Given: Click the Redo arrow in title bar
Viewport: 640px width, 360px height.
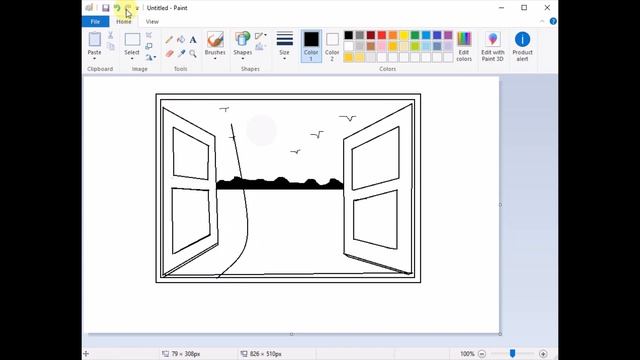Looking at the screenshot, I should (128, 8).
